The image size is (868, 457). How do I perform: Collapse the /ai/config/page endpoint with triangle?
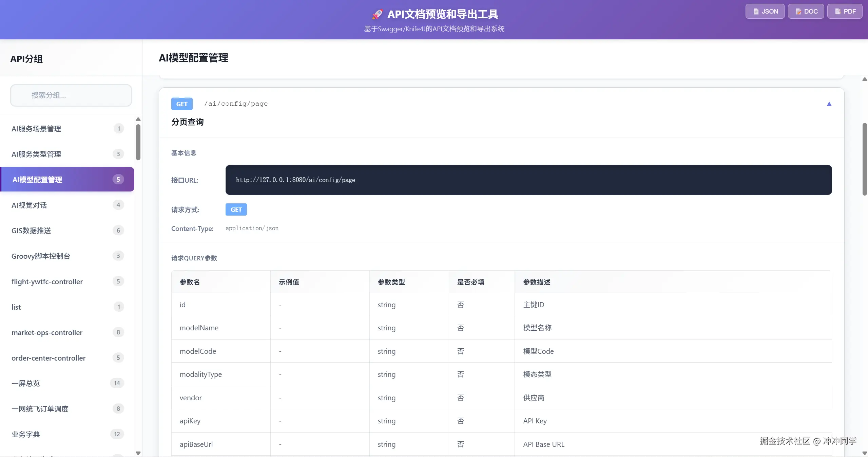tap(829, 104)
